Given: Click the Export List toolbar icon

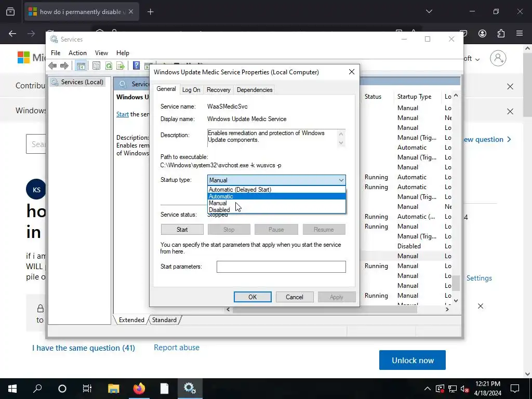Looking at the screenshot, I should point(121,65).
